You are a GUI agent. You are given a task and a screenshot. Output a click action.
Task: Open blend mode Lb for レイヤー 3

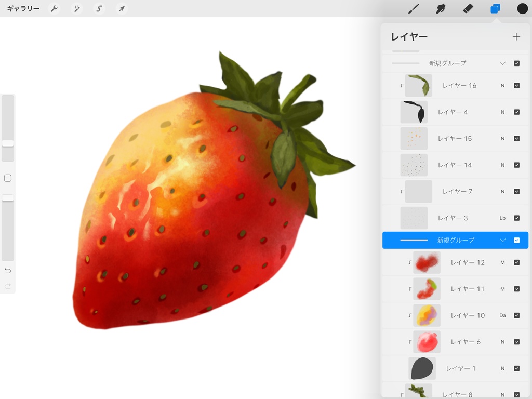tap(502, 218)
